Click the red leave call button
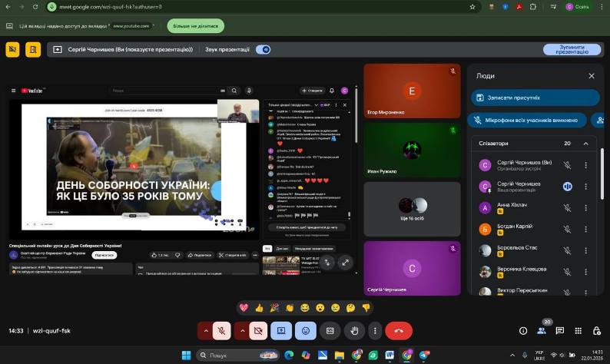 (x=399, y=331)
